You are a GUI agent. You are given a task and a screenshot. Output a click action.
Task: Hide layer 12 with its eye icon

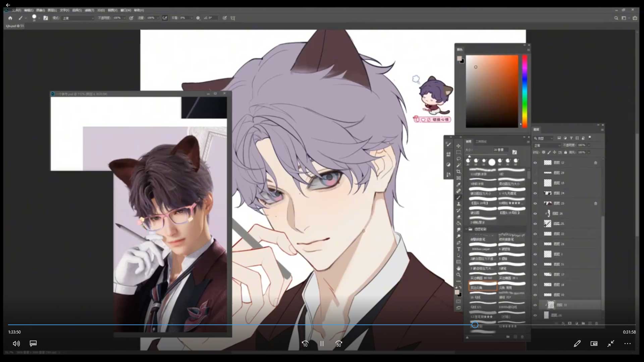pos(535,163)
